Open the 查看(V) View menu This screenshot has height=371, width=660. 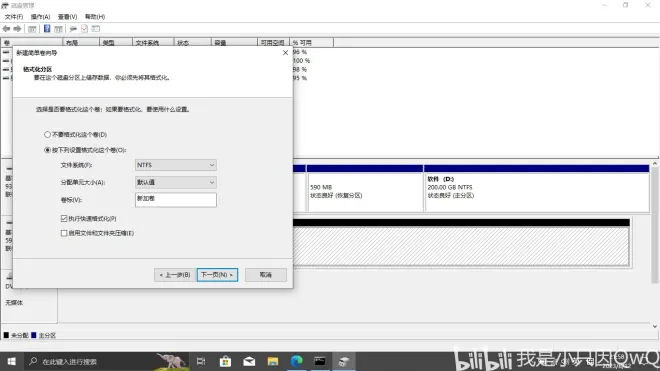click(x=67, y=17)
